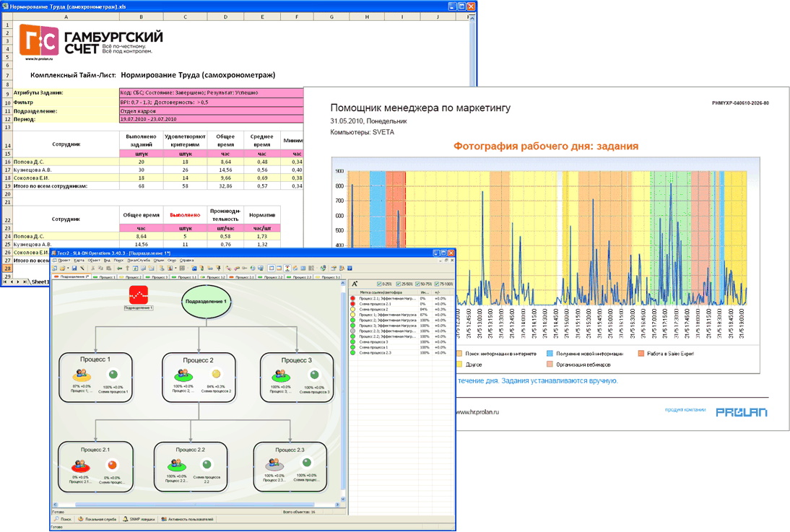790x532 pixels.
Task: Click the traffic light icon in SLA-ON toolbar
Action: [287, 269]
